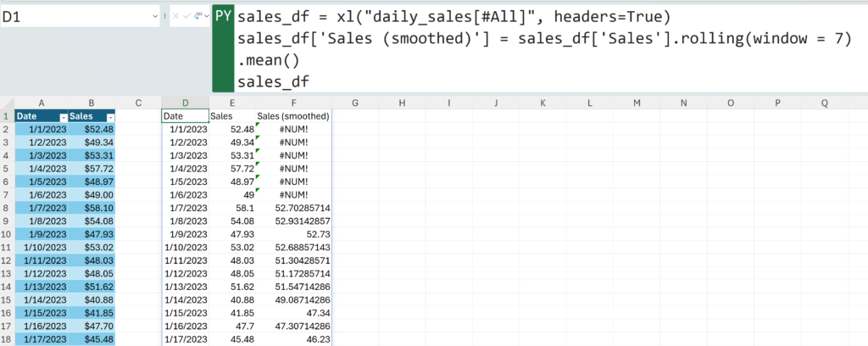
Task: Click cell value 52.93142857
Action: (293, 220)
